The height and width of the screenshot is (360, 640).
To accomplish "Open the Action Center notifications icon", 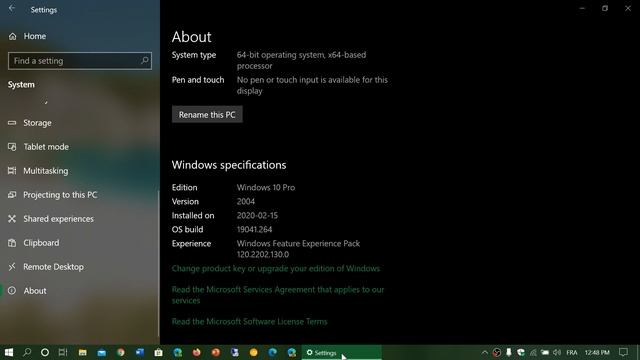I will click(x=623, y=352).
